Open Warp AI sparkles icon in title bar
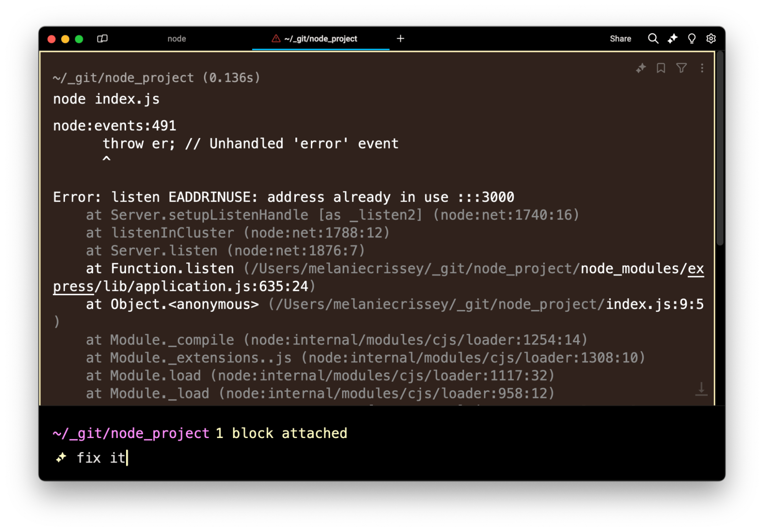The height and width of the screenshot is (532, 764). pos(672,39)
